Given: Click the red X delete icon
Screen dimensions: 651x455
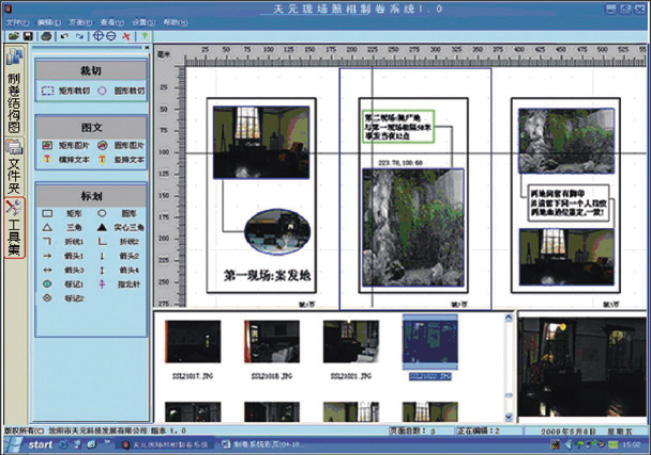Looking at the screenshot, I should coord(126,37).
